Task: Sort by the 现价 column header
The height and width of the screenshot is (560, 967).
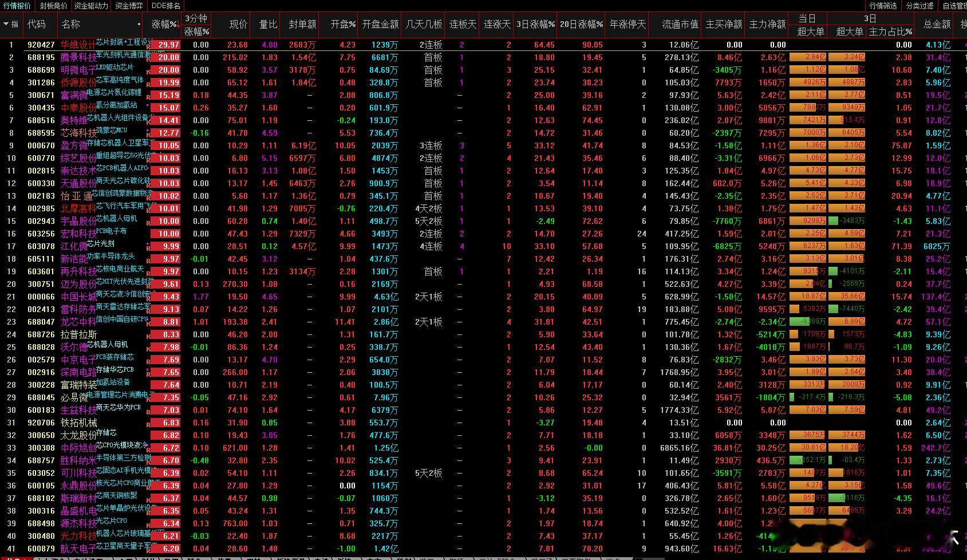Action: [x=238, y=24]
